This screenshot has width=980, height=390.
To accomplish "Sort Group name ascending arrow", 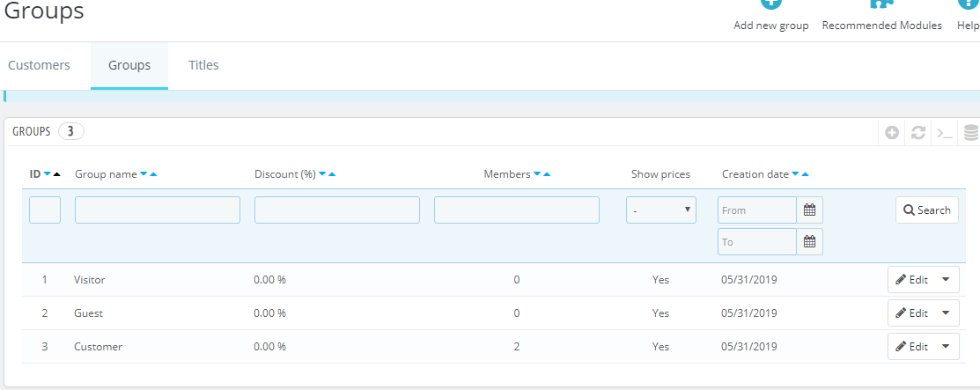I will pos(153,174).
